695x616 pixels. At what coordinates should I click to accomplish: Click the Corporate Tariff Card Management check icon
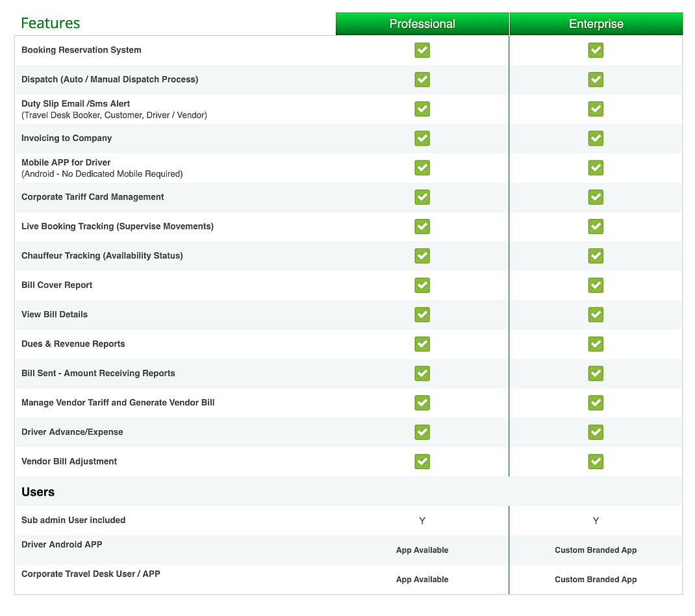tap(422, 197)
